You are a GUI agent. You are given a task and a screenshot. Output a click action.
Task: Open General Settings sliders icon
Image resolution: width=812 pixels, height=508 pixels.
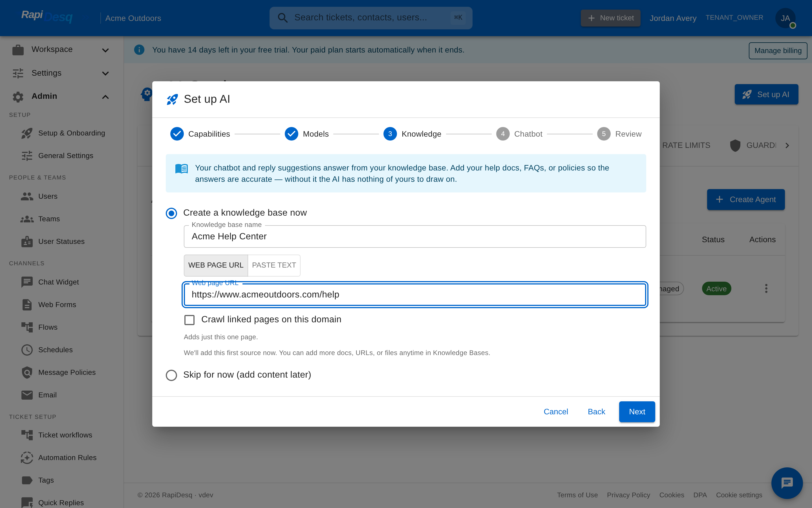click(x=27, y=156)
